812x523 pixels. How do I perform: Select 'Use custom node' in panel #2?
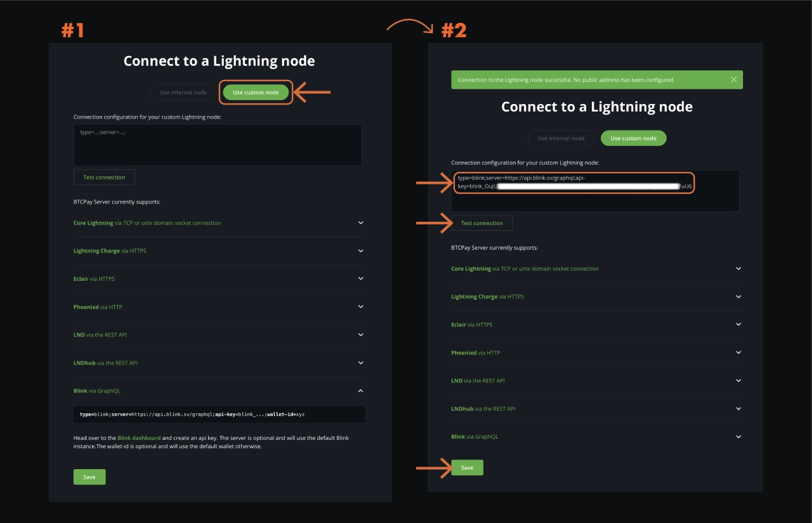[633, 138]
